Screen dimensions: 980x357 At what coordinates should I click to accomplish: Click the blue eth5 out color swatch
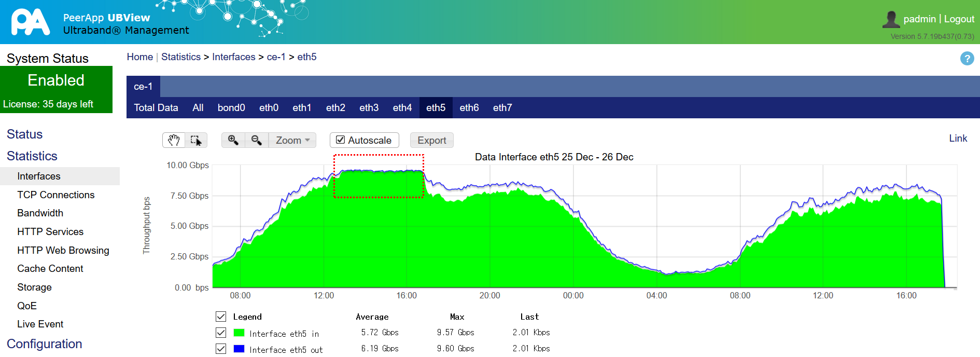point(239,349)
